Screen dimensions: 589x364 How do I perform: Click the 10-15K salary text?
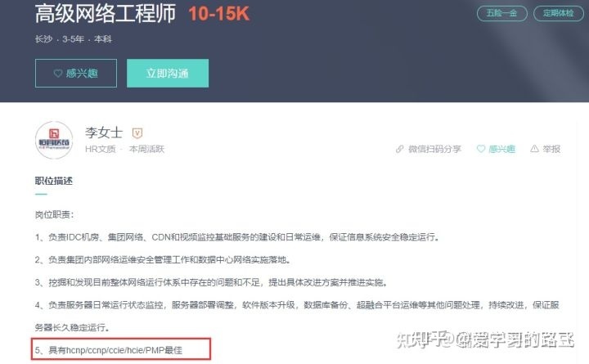pyautogui.click(x=219, y=14)
